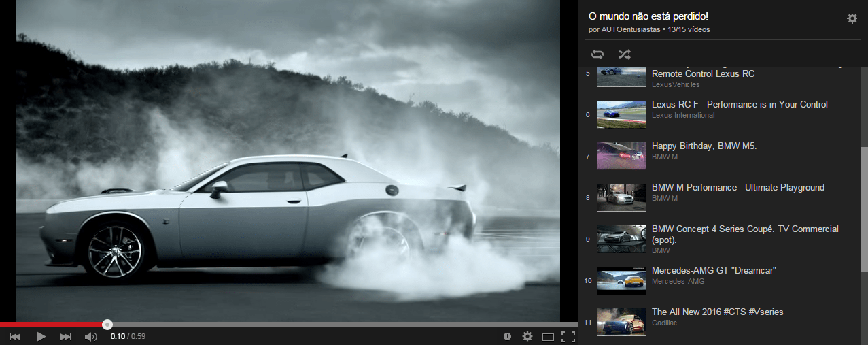The height and width of the screenshot is (345, 868).
Task: Click the play button in player controls
Action: [x=41, y=336]
